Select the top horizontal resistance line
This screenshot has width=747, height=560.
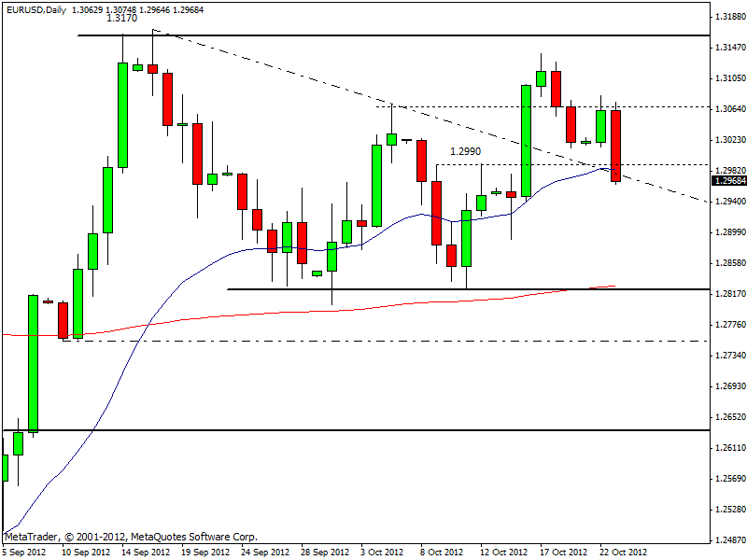pyautogui.click(x=373, y=35)
